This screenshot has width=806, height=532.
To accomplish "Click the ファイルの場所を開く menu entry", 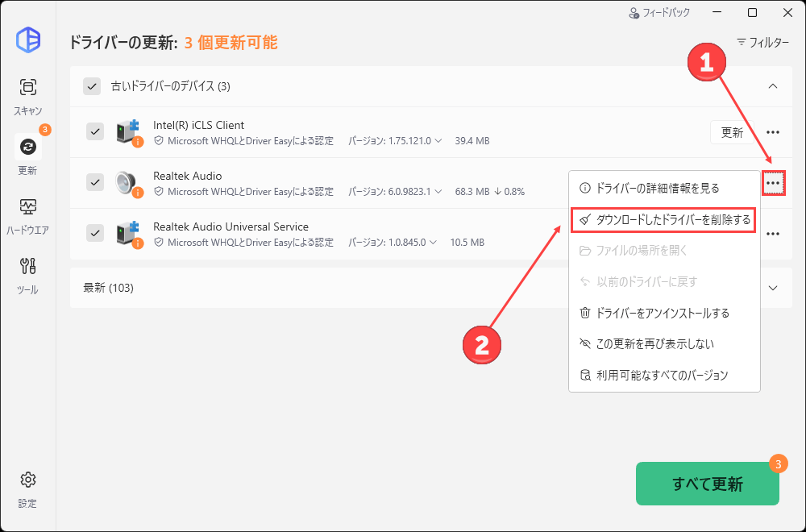I will [x=663, y=251].
